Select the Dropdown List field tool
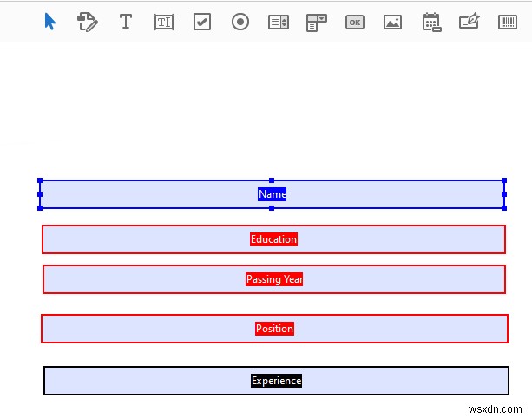This screenshot has width=532, height=418. click(316, 23)
